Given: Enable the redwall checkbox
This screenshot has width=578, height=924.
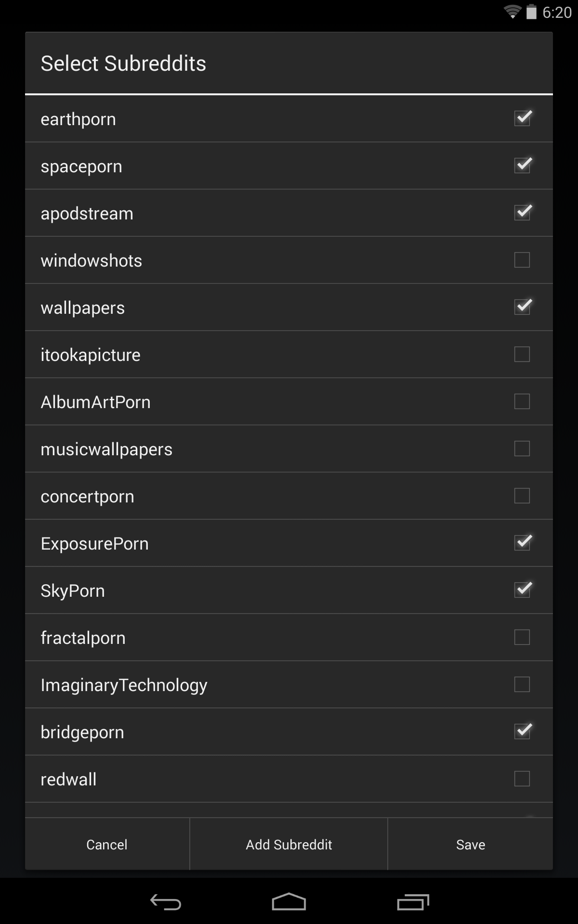Looking at the screenshot, I should 522,779.
